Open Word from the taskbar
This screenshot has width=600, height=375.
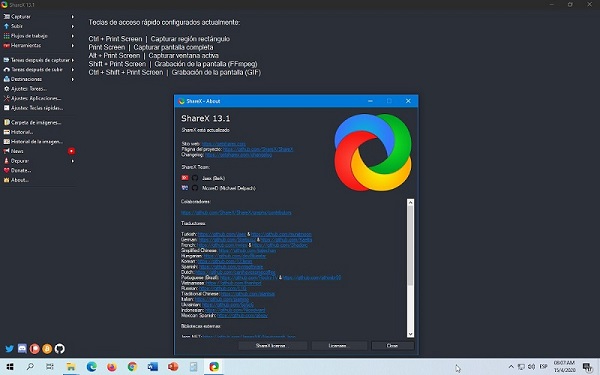pos(153,367)
